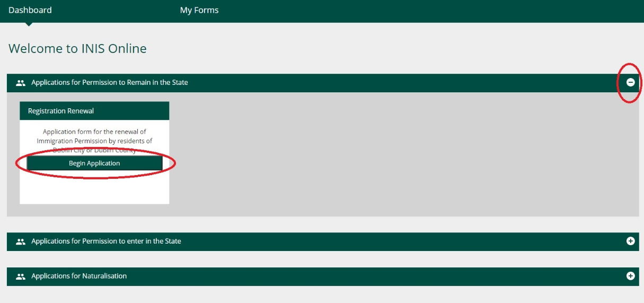Switch to the My Forms tab

tap(199, 10)
